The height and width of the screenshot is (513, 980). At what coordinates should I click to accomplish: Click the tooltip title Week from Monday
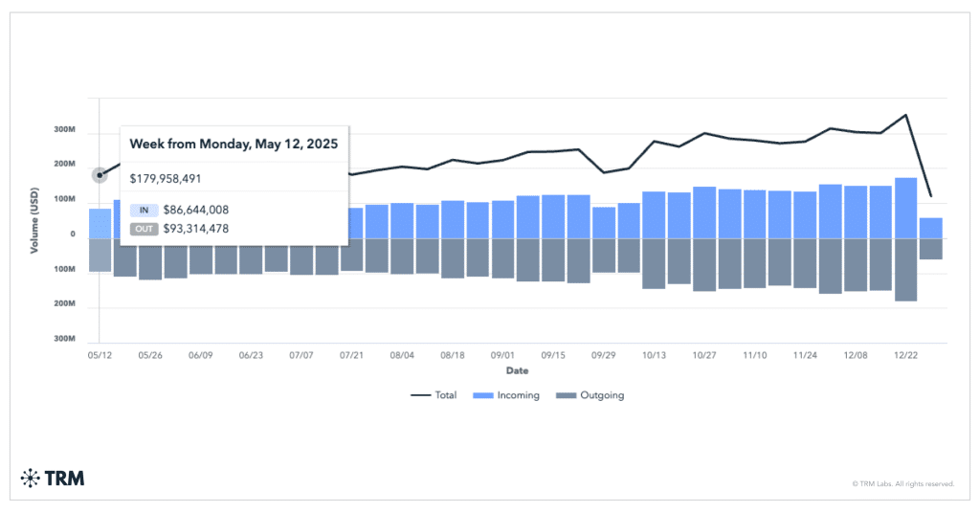(x=234, y=144)
